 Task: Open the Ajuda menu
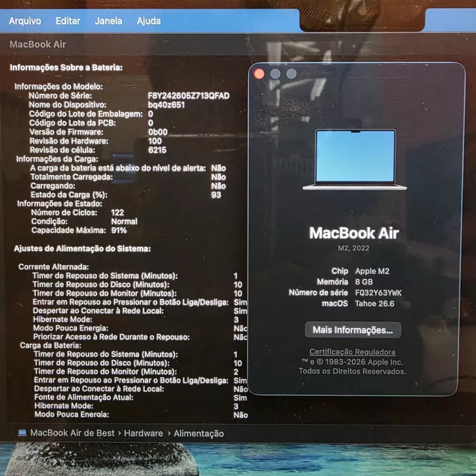pyautogui.click(x=149, y=21)
